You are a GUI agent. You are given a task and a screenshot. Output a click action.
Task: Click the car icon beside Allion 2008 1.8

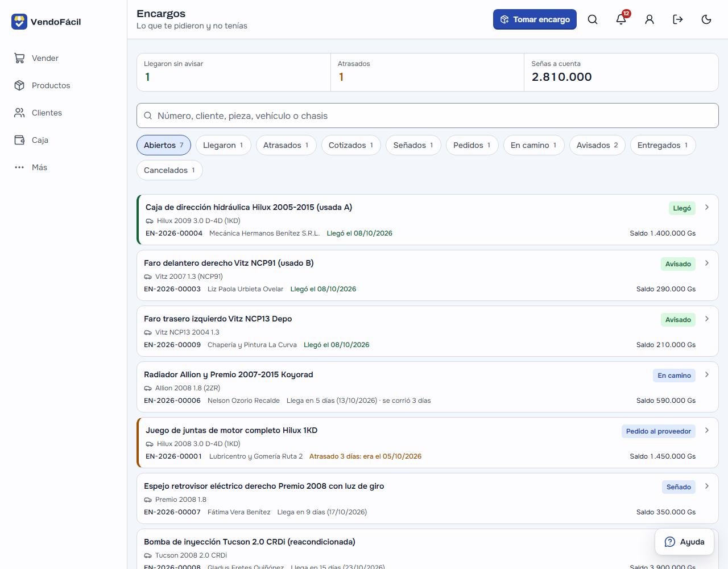tap(148, 388)
